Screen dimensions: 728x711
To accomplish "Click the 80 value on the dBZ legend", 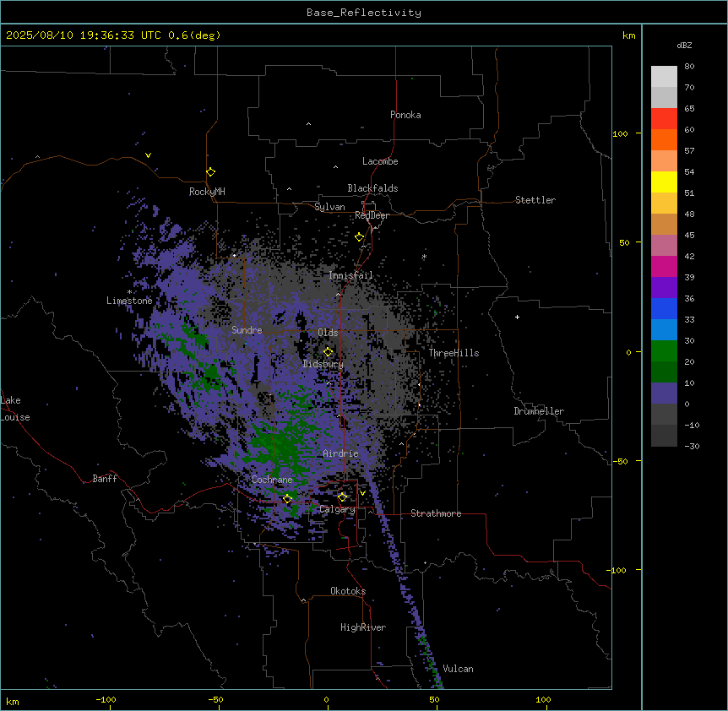I will (689, 67).
